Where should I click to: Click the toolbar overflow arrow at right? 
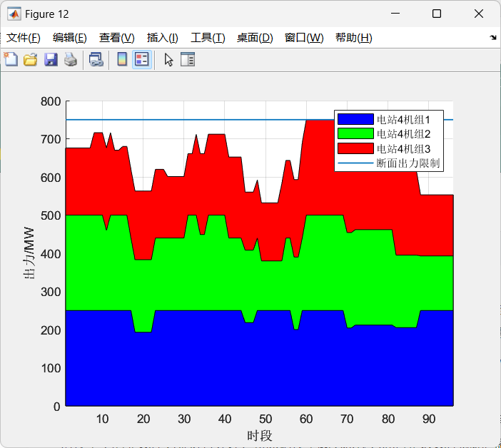click(x=492, y=37)
